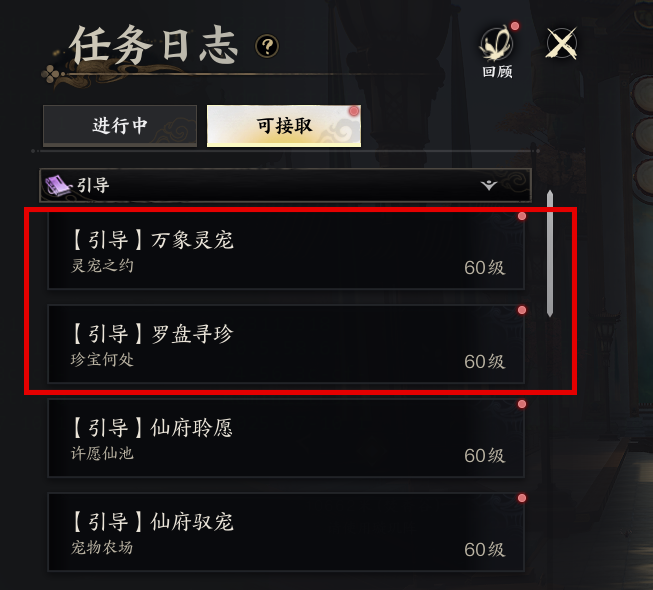This screenshot has width=653, height=590.
Task: Open quest 【引导】罗盘寻珍
Action: [x=286, y=344]
